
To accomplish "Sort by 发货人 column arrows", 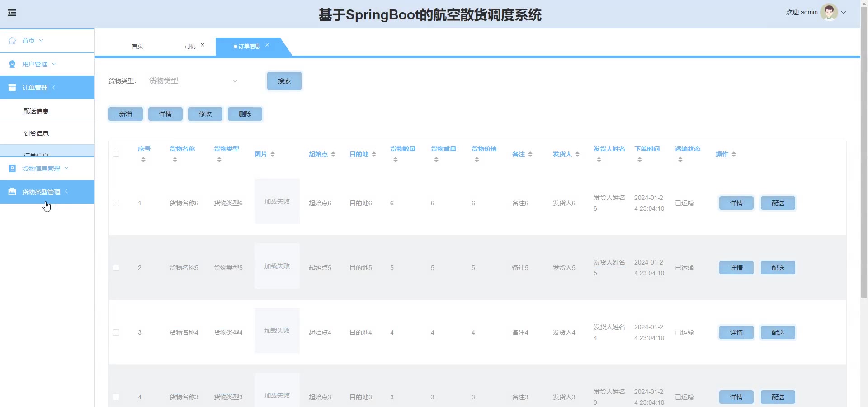I will click(x=577, y=154).
